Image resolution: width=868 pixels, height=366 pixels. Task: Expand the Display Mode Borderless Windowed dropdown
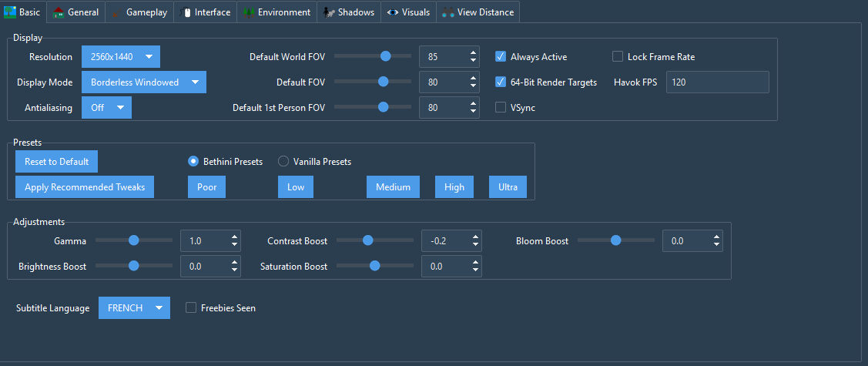144,82
